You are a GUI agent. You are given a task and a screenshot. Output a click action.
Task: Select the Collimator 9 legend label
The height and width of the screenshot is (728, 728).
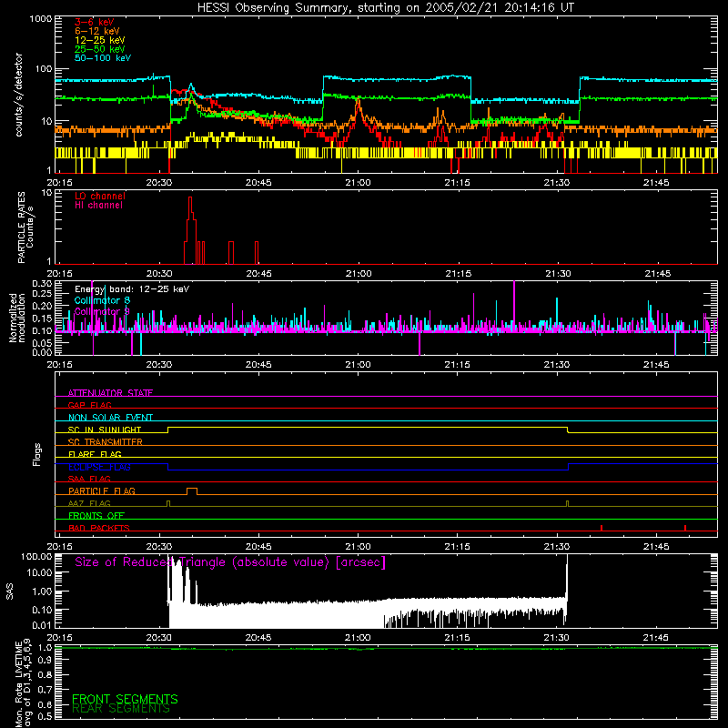pyautogui.click(x=102, y=311)
